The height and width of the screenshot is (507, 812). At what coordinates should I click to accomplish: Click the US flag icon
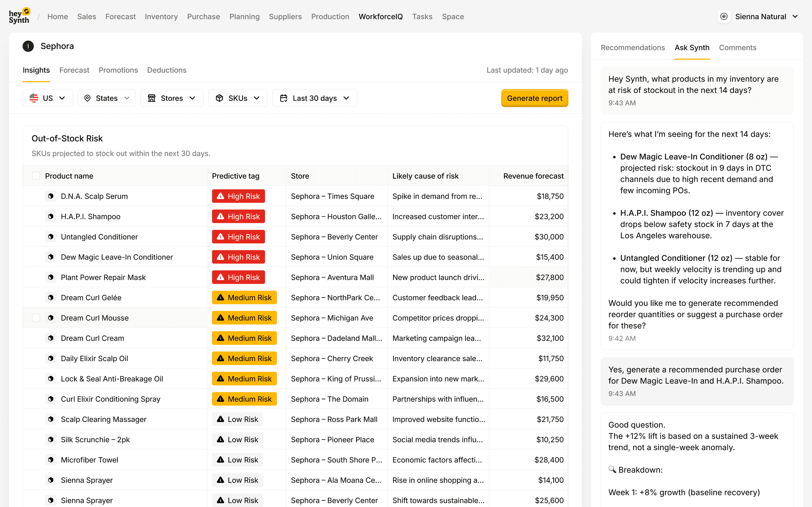coord(34,98)
